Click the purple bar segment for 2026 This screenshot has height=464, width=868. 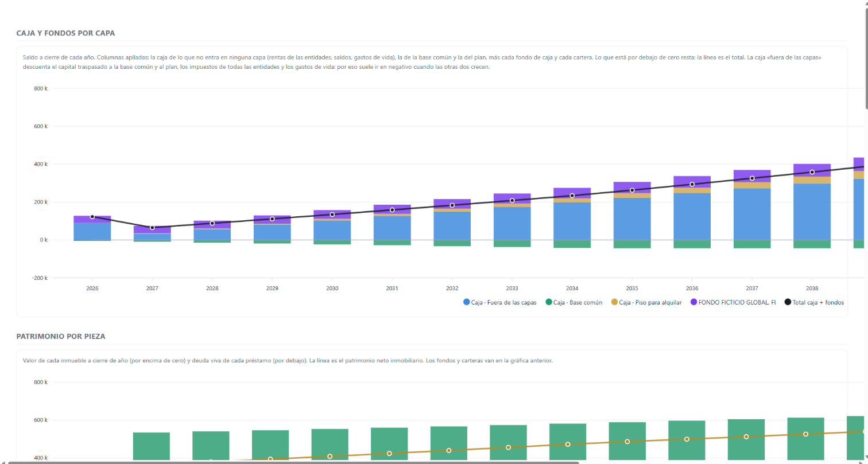[x=92, y=219]
